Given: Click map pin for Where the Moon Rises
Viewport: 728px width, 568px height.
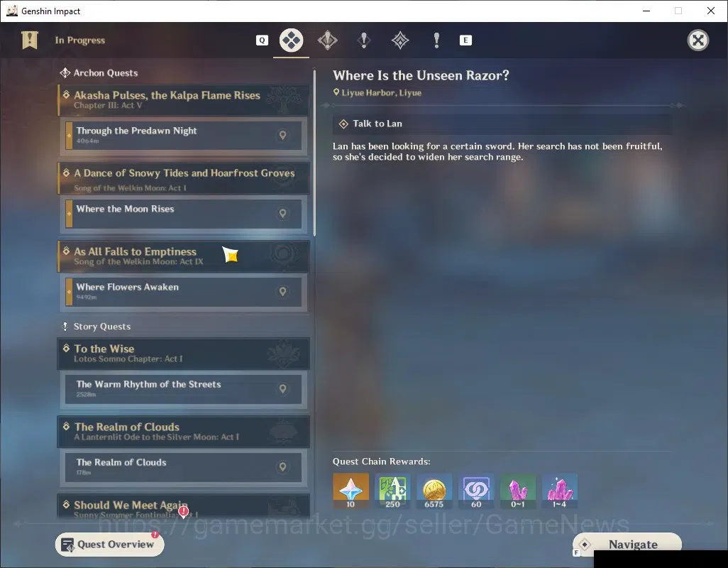Looking at the screenshot, I should (282, 213).
